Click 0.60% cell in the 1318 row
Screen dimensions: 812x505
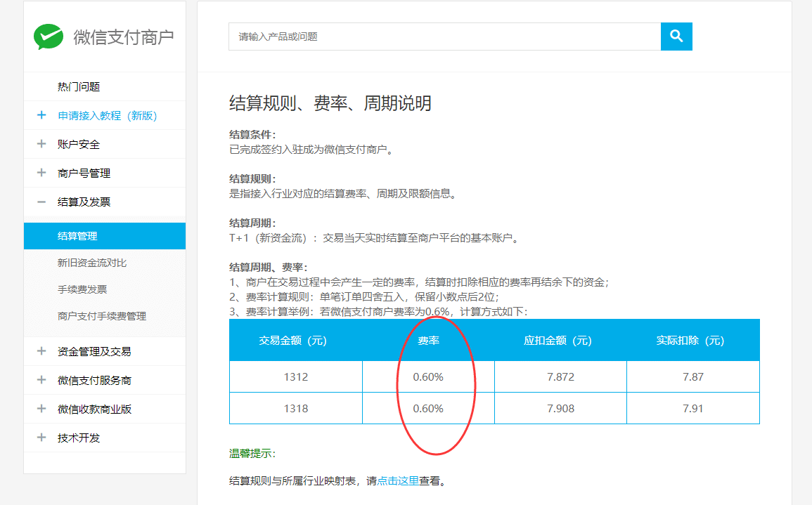[428, 408]
